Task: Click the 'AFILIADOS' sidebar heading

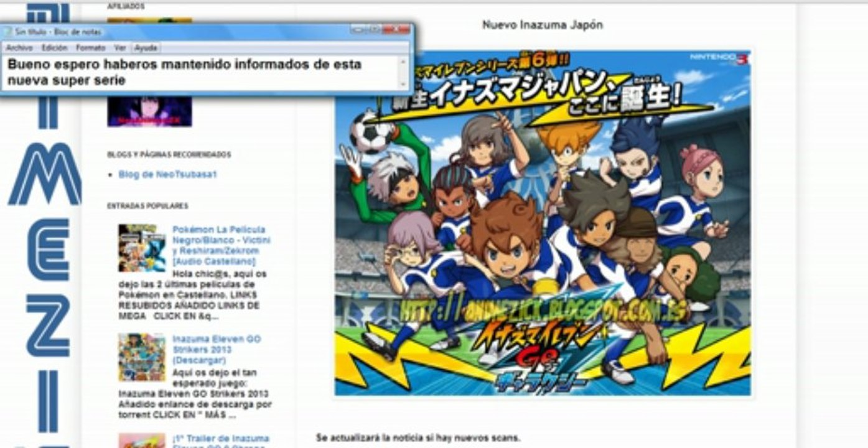Action: [x=126, y=6]
